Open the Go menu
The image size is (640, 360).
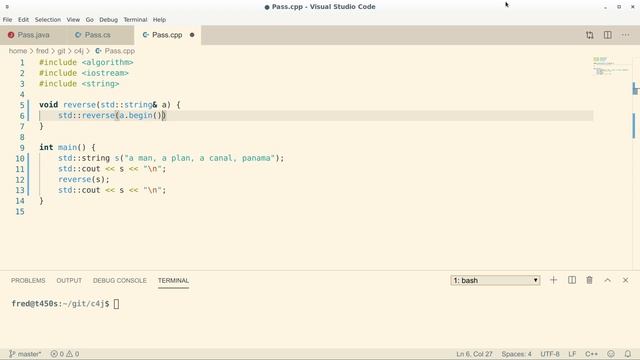(89, 20)
